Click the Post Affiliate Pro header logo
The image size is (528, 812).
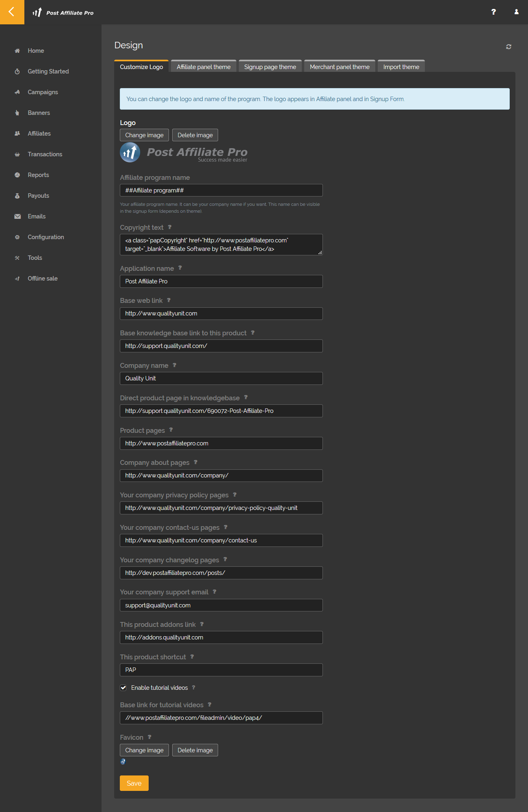[63, 13]
